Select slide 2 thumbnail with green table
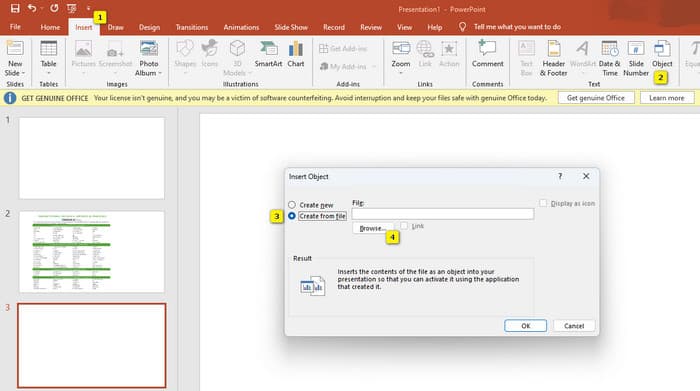700x391 pixels. point(92,252)
